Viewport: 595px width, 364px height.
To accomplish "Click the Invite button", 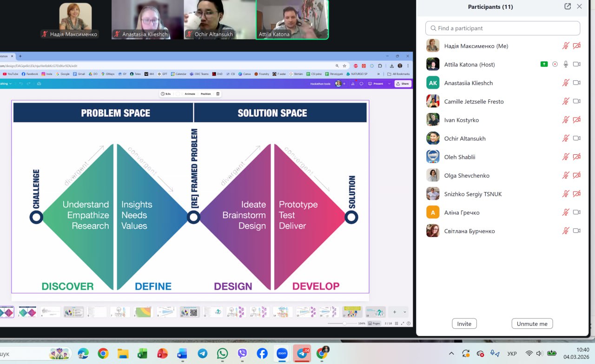I will point(464,324).
